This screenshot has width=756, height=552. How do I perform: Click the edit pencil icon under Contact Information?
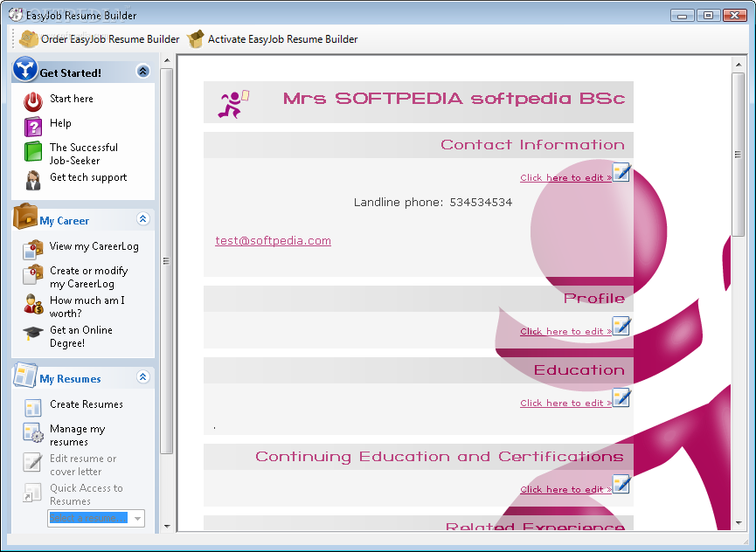621,172
